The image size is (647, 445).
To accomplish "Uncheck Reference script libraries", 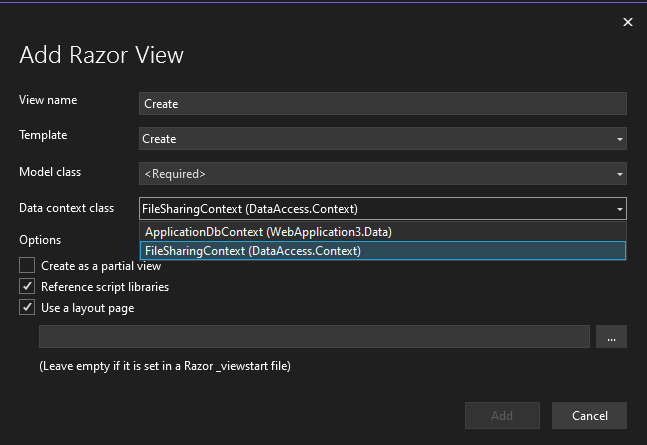I will click(x=27, y=287).
